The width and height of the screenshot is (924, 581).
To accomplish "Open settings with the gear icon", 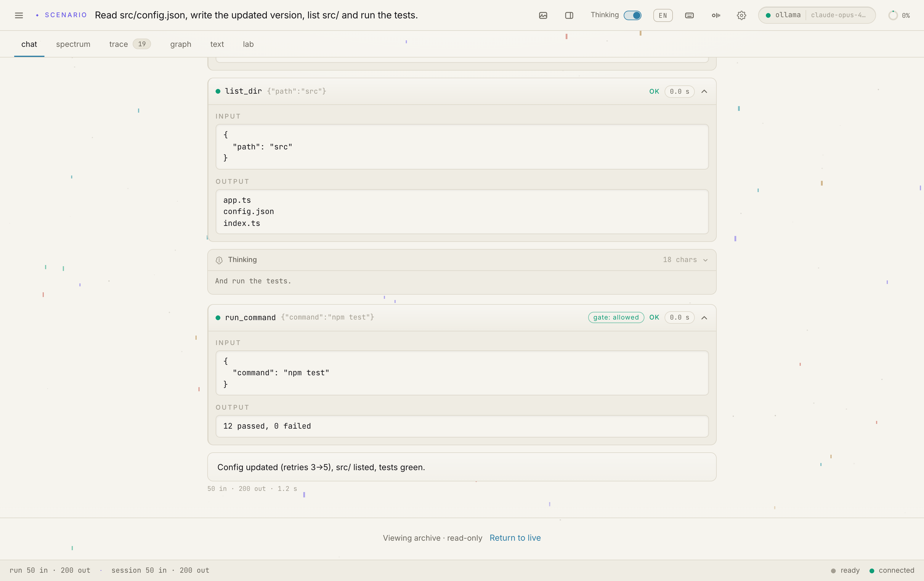I will pyautogui.click(x=741, y=15).
